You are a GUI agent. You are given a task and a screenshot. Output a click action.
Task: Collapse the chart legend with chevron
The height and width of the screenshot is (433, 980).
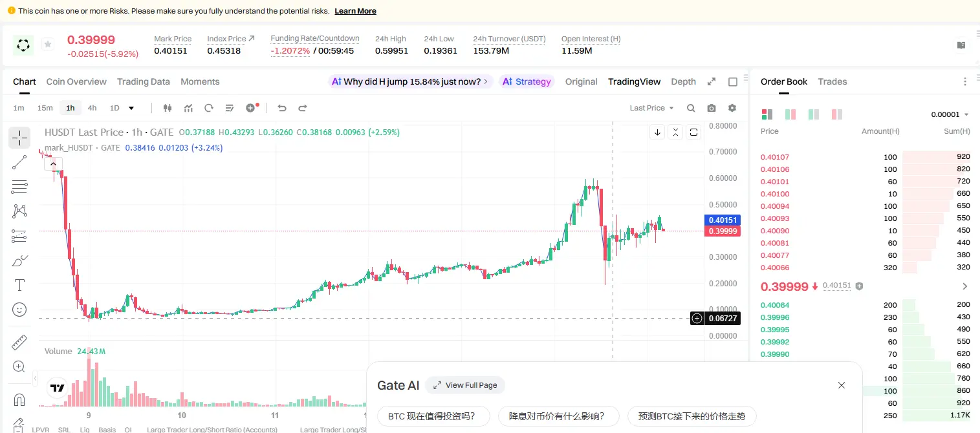click(x=52, y=164)
